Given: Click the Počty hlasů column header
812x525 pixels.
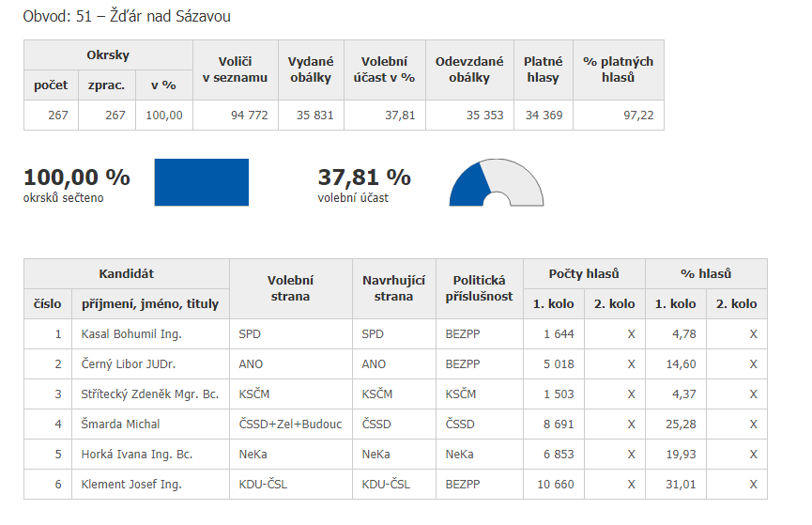Looking at the screenshot, I should point(584,273).
